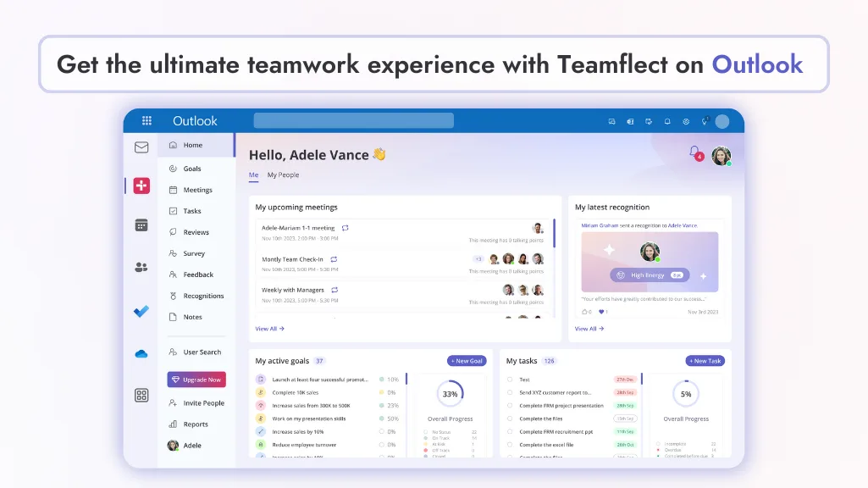Open More apps grid in rail
The image size is (868, 488).
pyautogui.click(x=141, y=395)
